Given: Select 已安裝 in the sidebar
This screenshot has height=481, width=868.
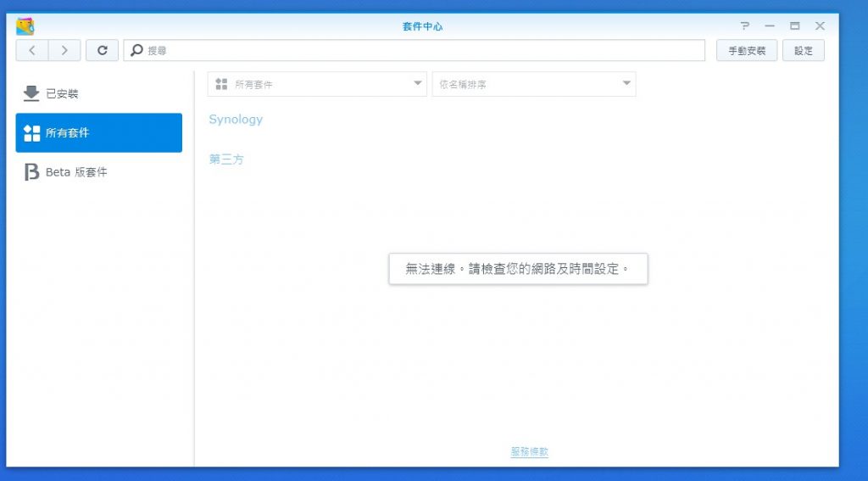Looking at the screenshot, I should point(98,93).
